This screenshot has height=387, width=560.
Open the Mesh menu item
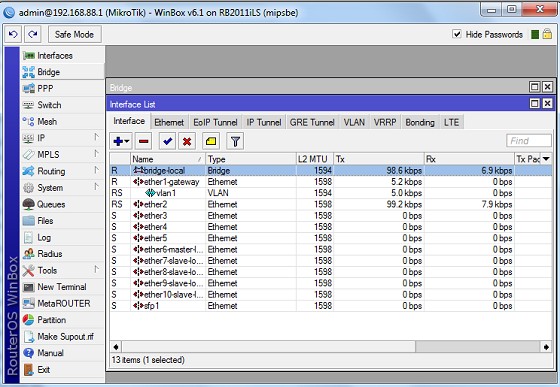[x=62, y=122]
